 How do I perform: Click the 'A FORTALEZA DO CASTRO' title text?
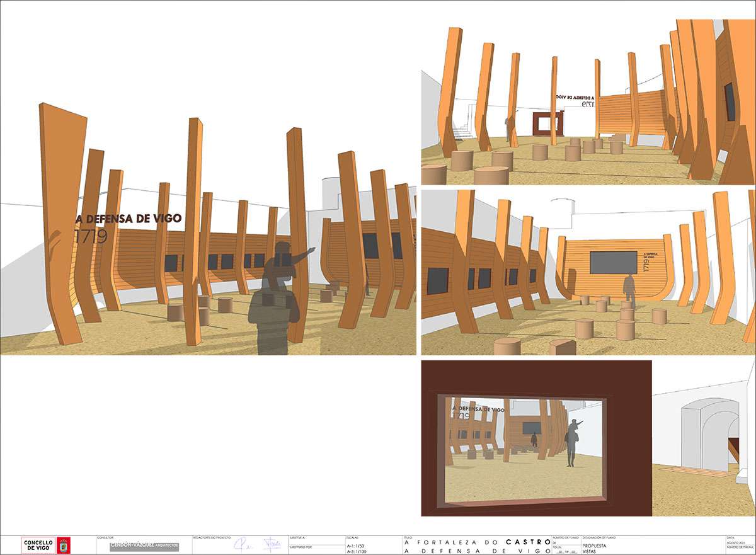(x=477, y=542)
